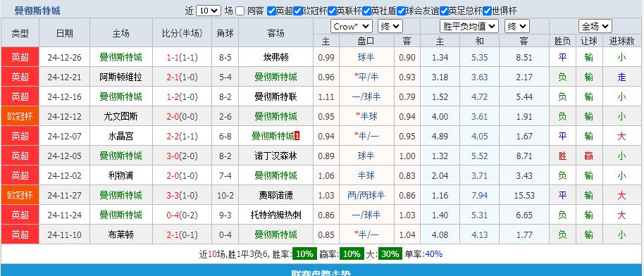The height and width of the screenshot is (276, 644).
Task: Click the 英超 tag on the 24-12-26 row
Action: [x=20, y=58]
